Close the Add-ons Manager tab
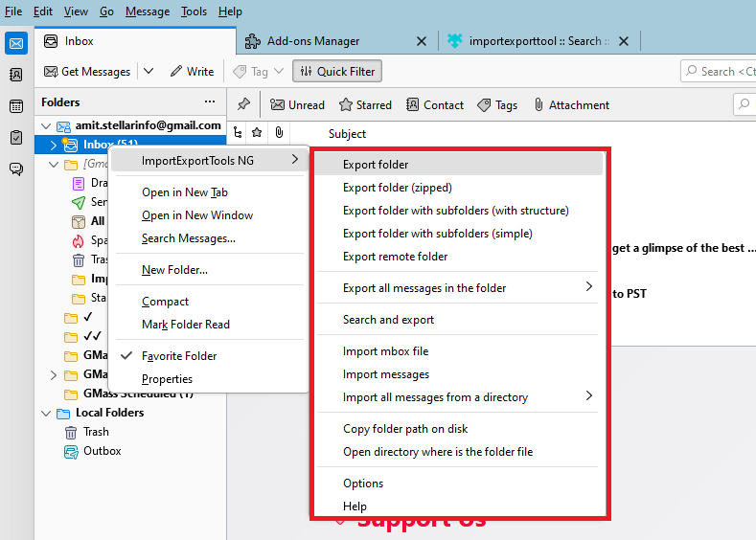 click(x=422, y=41)
